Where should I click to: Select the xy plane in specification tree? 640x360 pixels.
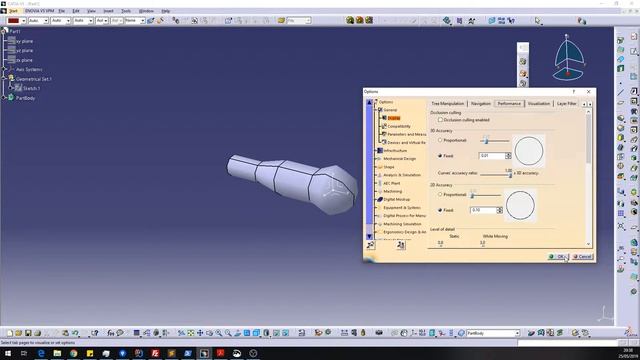(21, 41)
